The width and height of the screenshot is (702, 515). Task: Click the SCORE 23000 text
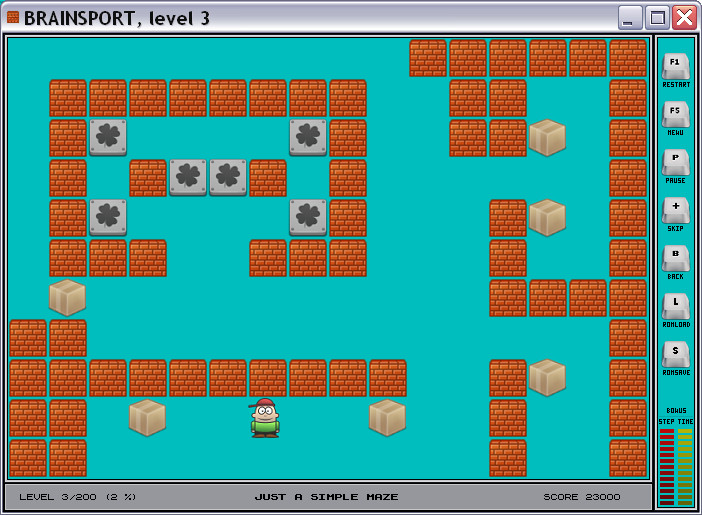pos(582,497)
